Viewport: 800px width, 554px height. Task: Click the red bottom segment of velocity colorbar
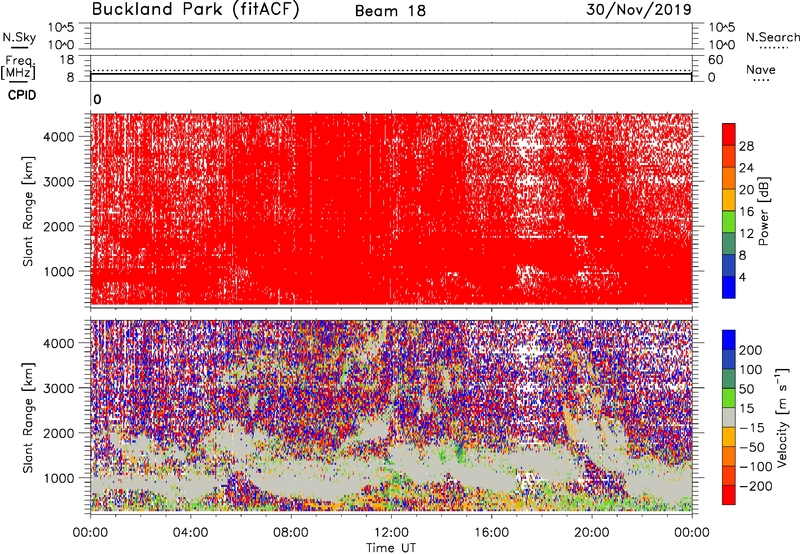[x=729, y=495]
